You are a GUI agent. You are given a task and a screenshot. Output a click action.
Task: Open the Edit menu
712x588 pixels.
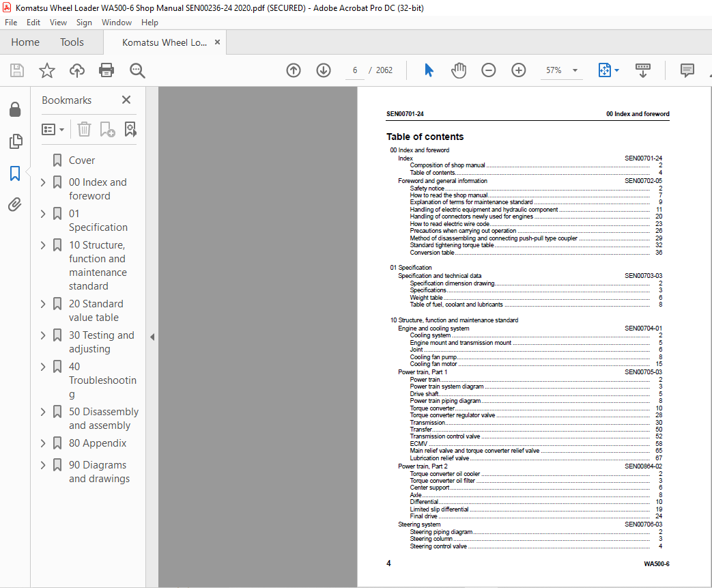[x=33, y=23]
